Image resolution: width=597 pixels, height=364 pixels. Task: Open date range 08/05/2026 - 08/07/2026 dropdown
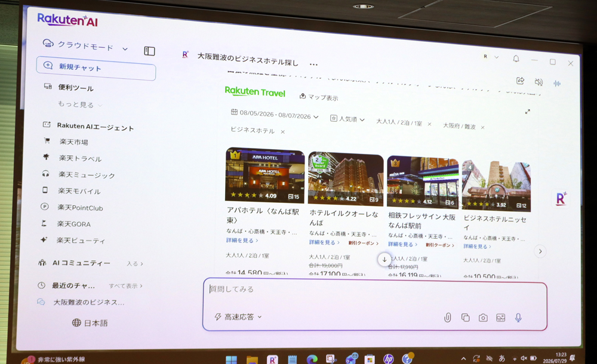(275, 114)
